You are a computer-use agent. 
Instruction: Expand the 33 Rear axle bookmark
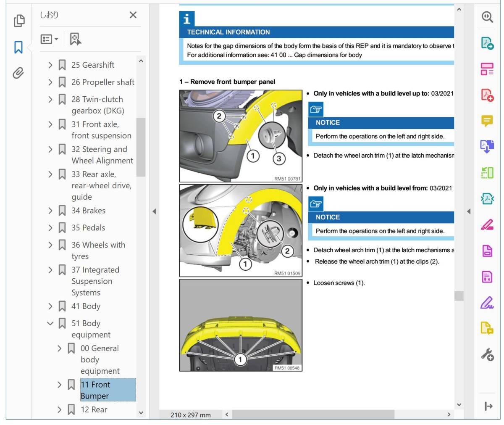point(50,174)
